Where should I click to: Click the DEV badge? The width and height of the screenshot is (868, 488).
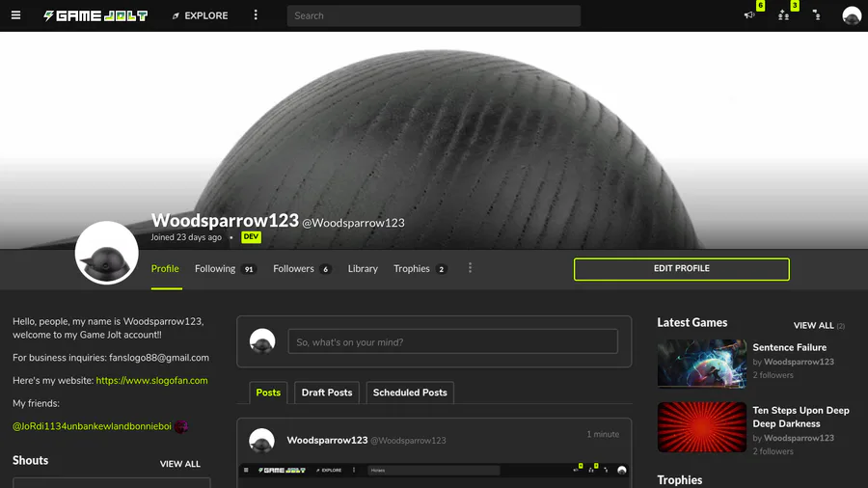click(251, 237)
